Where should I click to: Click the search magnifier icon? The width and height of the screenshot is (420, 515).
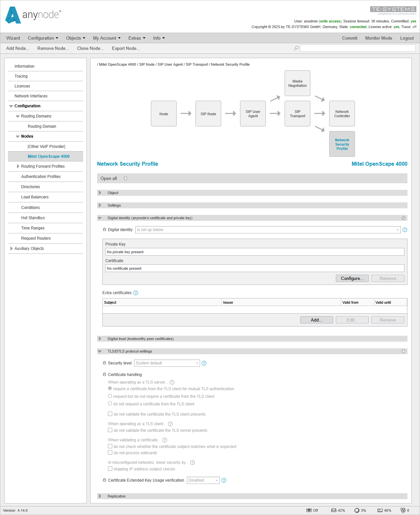tap(296, 48)
